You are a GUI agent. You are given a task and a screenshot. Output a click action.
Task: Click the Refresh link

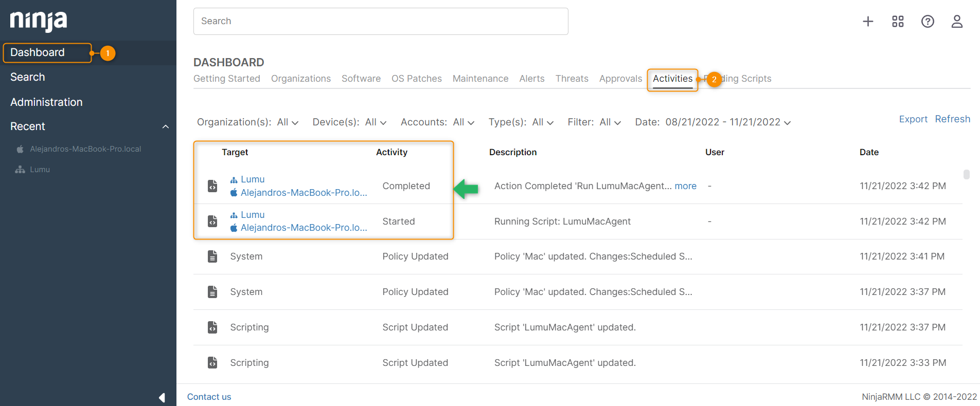click(952, 119)
